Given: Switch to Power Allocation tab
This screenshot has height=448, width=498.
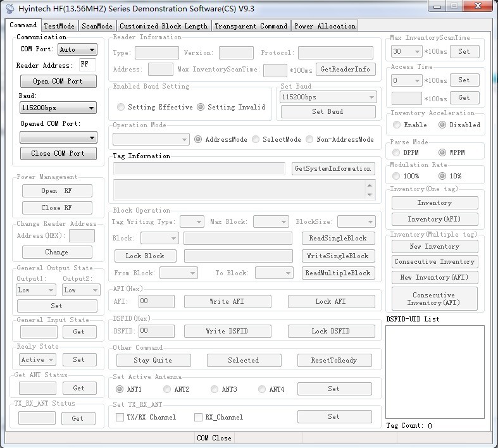Looking at the screenshot, I should click(325, 26).
